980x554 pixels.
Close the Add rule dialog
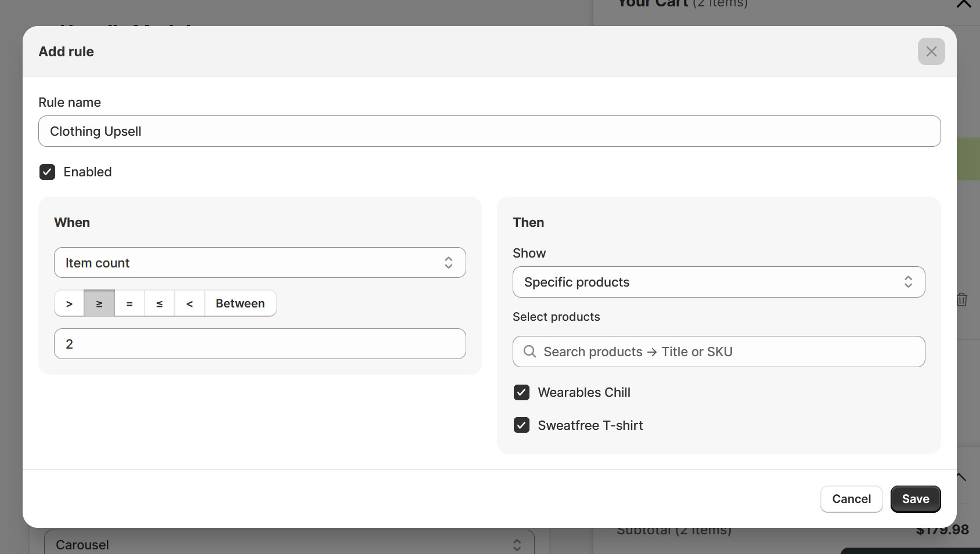click(x=931, y=52)
